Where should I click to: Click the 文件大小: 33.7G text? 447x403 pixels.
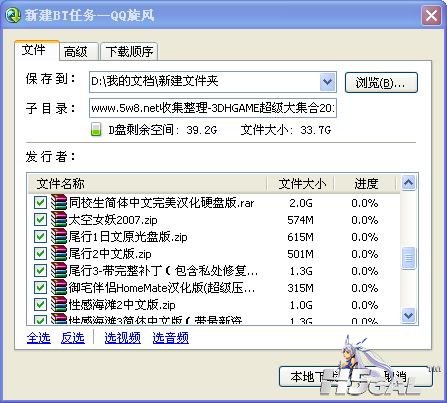coord(286,130)
